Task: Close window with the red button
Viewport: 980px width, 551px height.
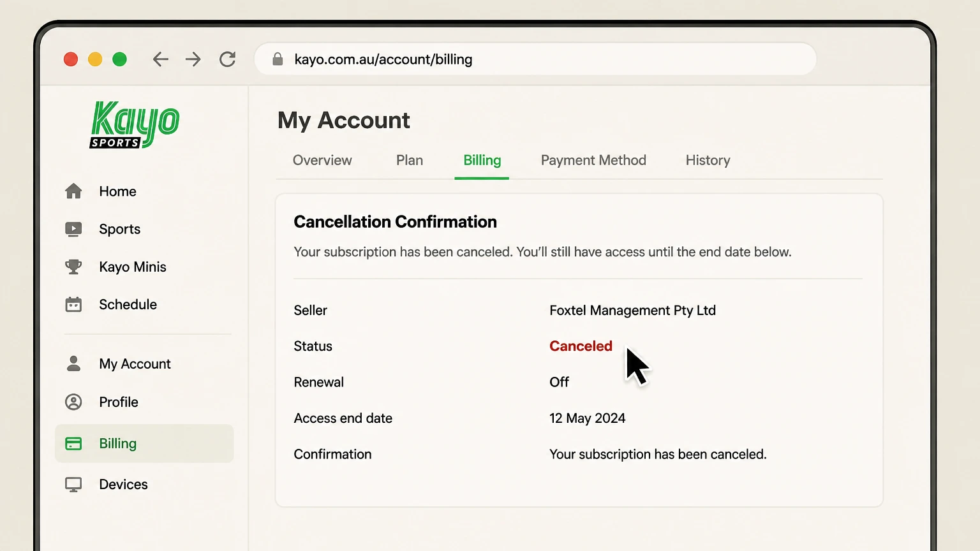Action: point(71,59)
